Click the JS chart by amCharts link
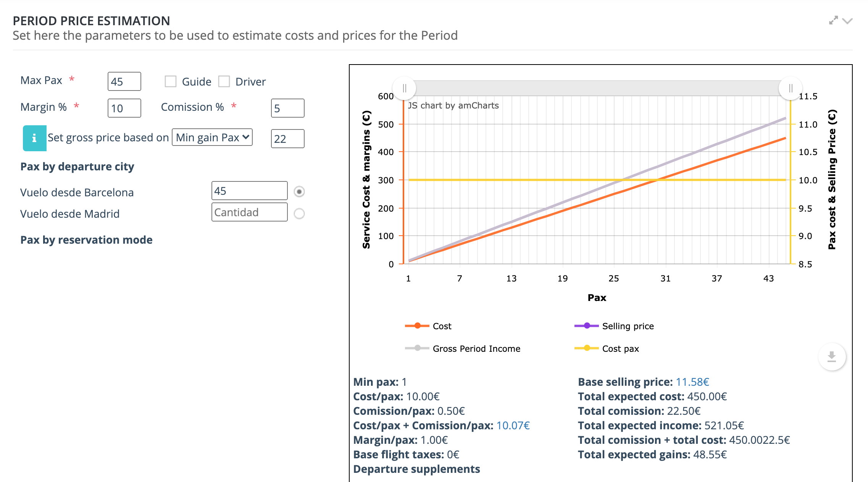This screenshot has width=868, height=482. [453, 105]
